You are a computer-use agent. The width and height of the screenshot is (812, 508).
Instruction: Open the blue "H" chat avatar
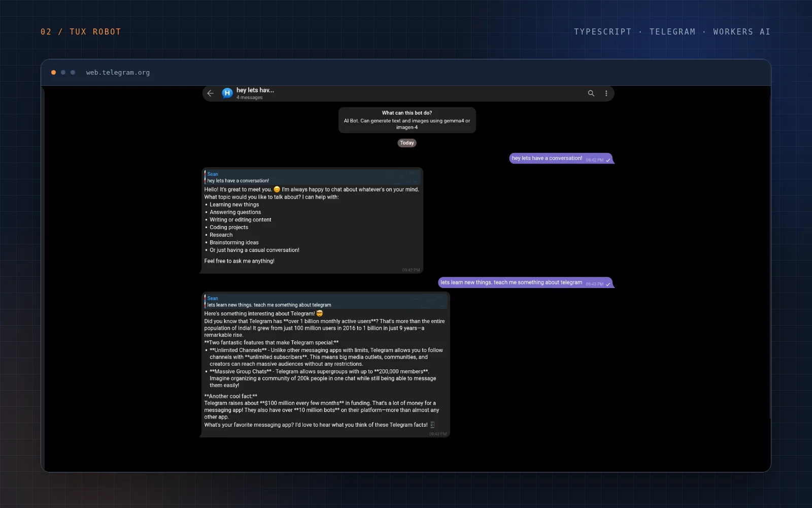(x=227, y=93)
